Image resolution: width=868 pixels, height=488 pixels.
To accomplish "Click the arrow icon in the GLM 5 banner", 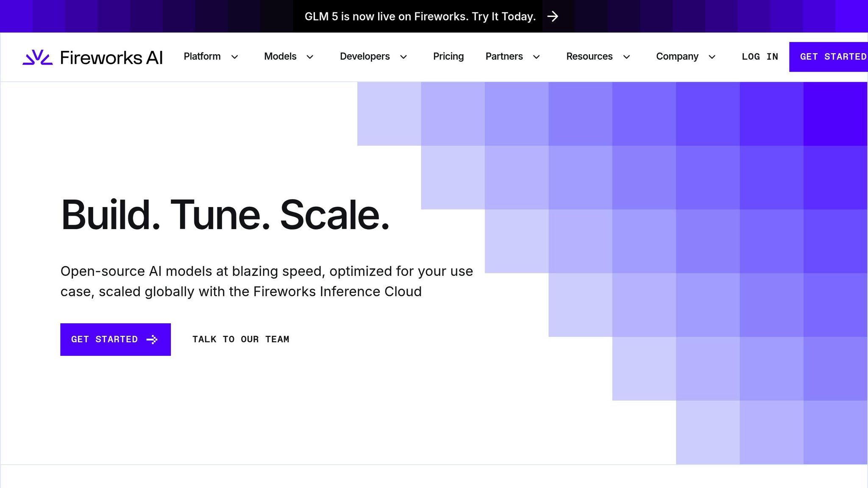I will (552, 17).
